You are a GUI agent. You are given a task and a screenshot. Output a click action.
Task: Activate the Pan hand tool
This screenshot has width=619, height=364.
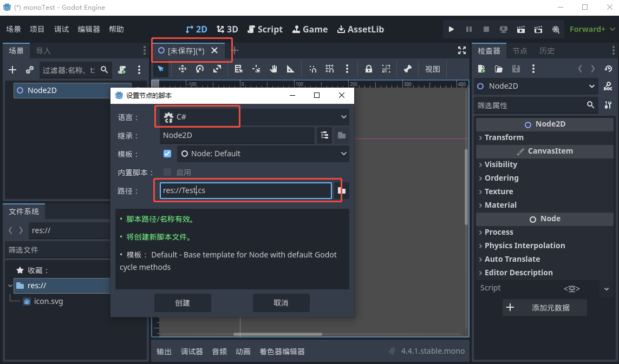pyautogui.click(x=273, y=69)
